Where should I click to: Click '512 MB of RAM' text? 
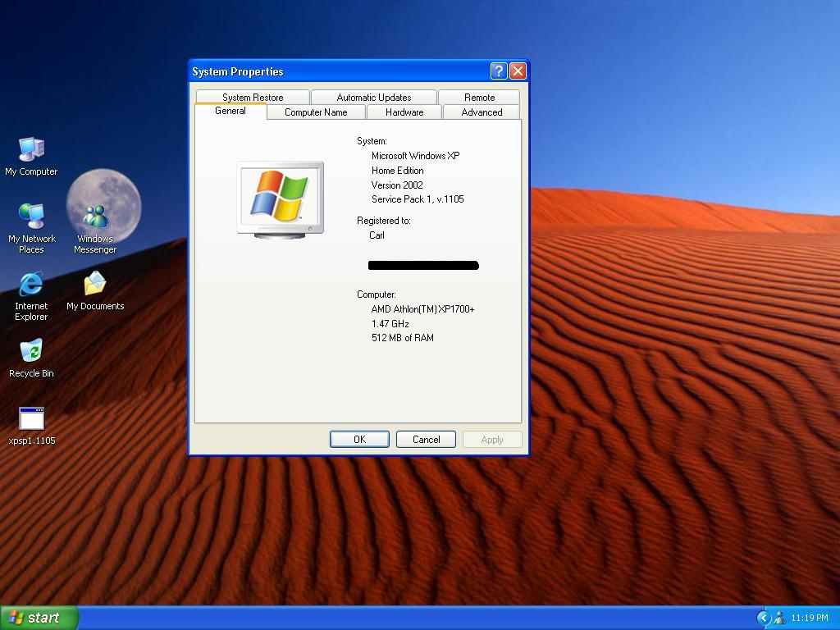(x=402, y=338)
